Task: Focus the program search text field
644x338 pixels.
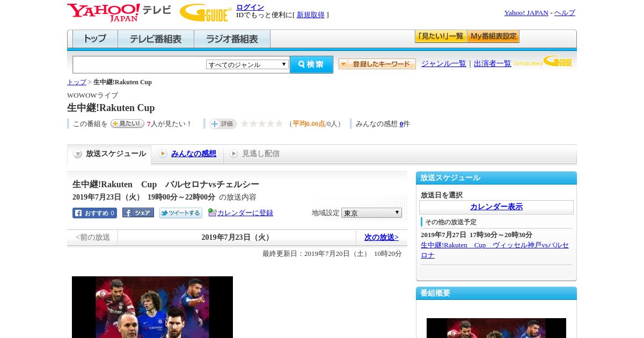Action: 140,64
